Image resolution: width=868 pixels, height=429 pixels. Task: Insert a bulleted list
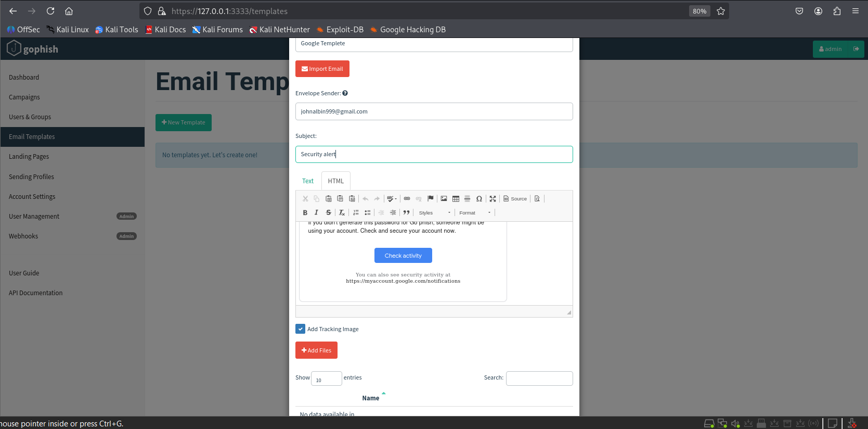pos(368,212)
